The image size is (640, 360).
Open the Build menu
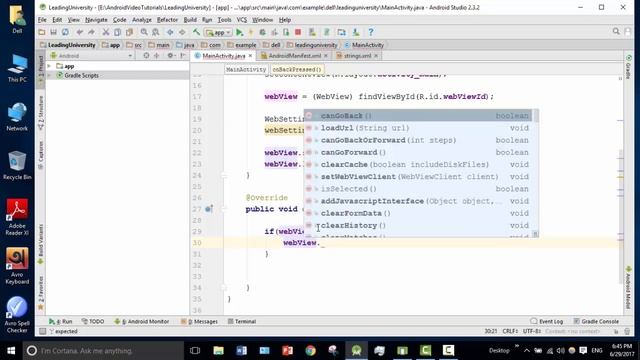pyautogui.click(x=190, y=20)
